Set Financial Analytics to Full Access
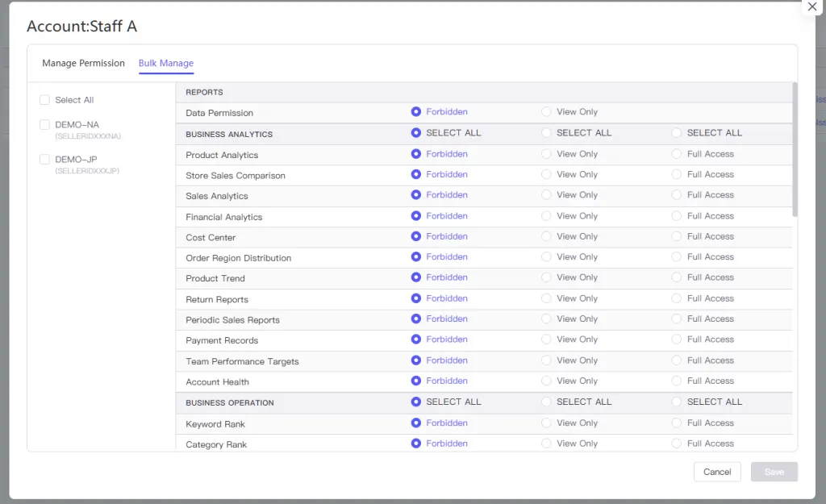Image resolution: width=826 pixels, height=504 pixels. pyautogui.click(x=677, y=216)
